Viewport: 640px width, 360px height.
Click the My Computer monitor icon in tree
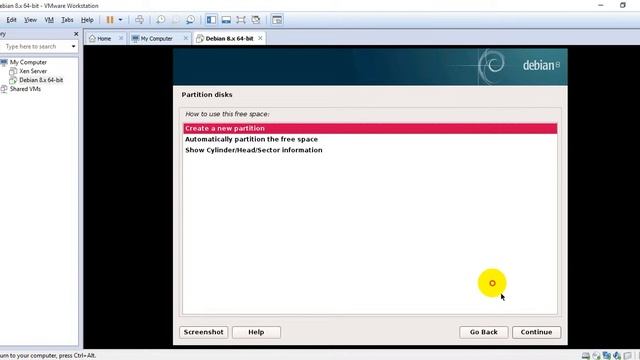click(x=4, y=62)
